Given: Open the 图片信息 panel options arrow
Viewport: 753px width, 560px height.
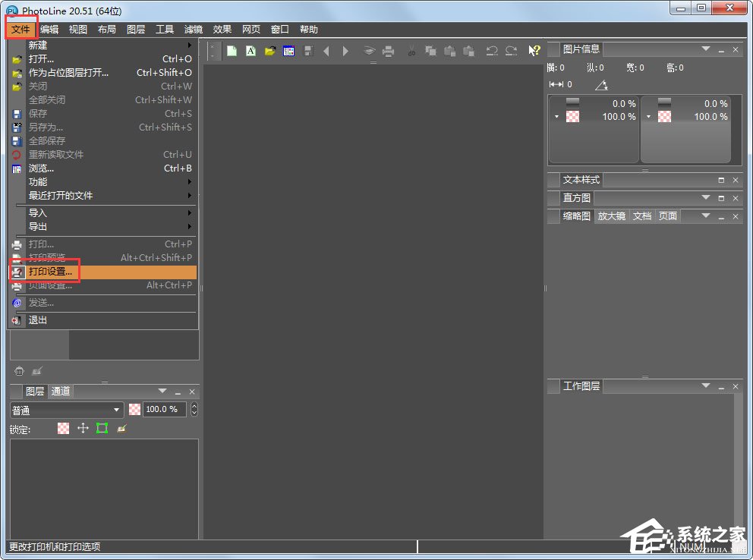Looking at the screenshot, I should pyautogui.click(x=705, y=49).
